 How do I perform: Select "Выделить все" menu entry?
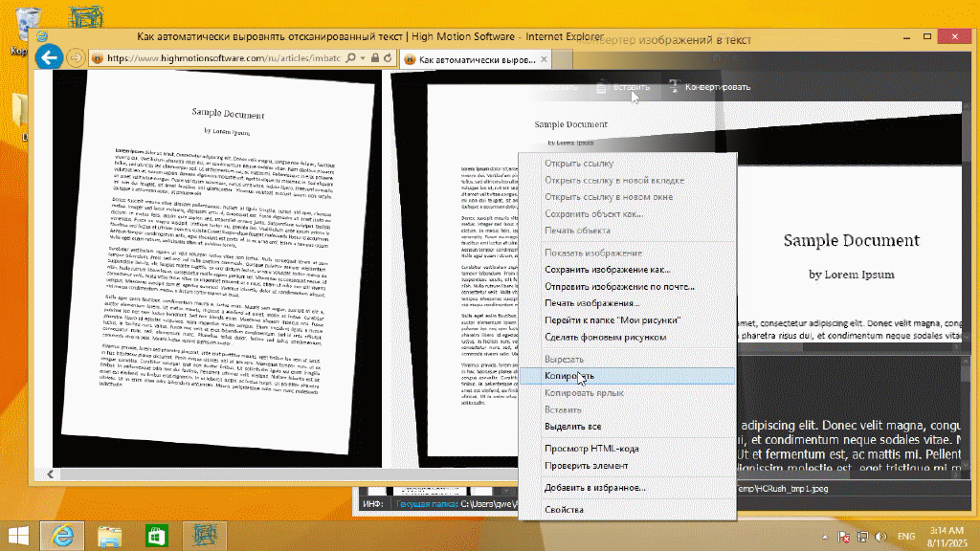tap(572, 427)
